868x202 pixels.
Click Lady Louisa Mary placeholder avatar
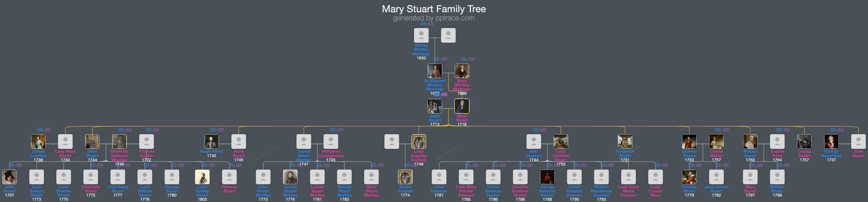(655, 177)
